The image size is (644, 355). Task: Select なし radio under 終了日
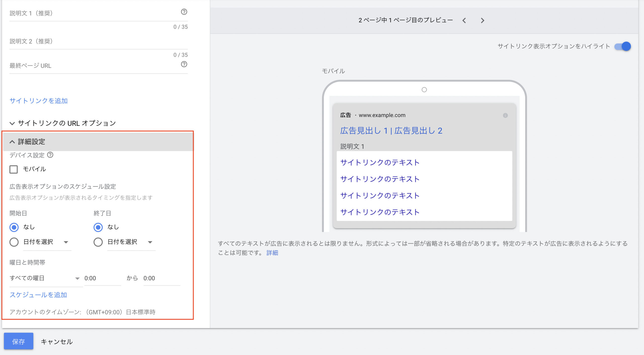click(x=98, y=227)
